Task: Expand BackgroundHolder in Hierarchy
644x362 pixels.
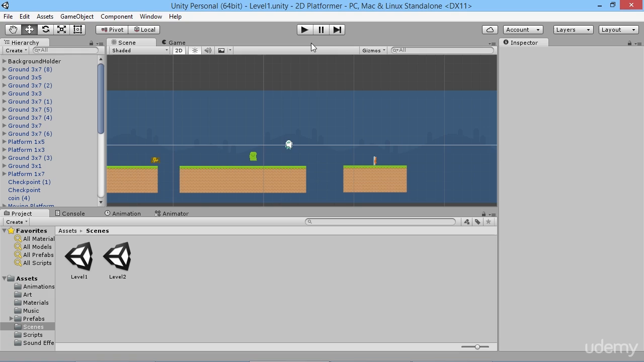Action: click(x=5, y=61)
